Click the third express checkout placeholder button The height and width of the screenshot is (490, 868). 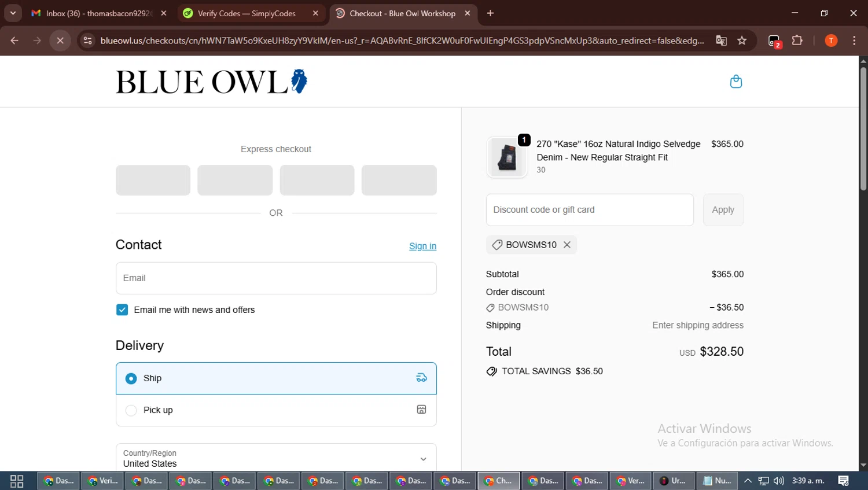pyautogui.click(x=317, y=180)
